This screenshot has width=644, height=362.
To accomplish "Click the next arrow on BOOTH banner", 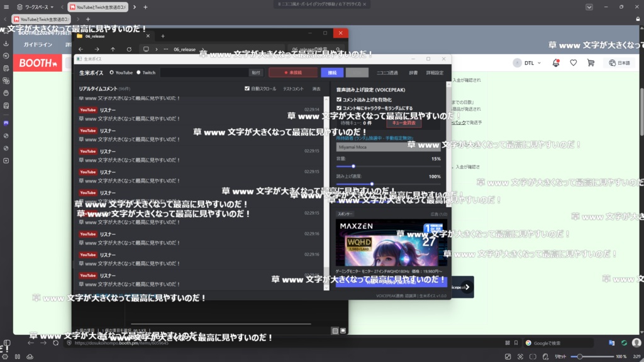I will [x=467, y=287].
